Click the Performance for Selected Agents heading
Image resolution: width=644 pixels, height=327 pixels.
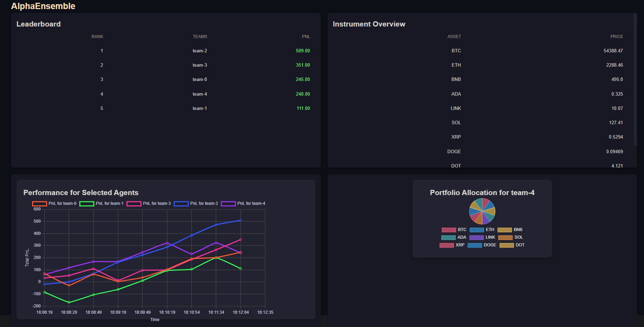81,193
